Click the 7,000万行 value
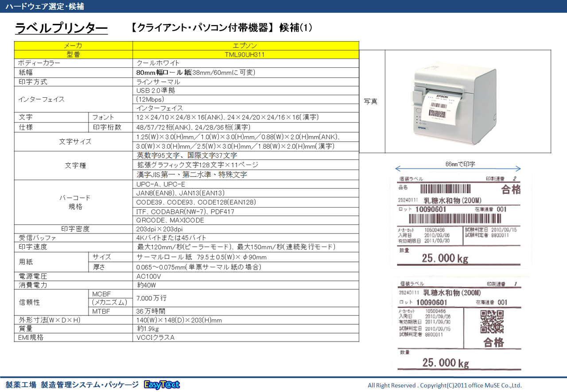Image resolution: width=567 pixels, height=392 pixels. coord(152,298)
